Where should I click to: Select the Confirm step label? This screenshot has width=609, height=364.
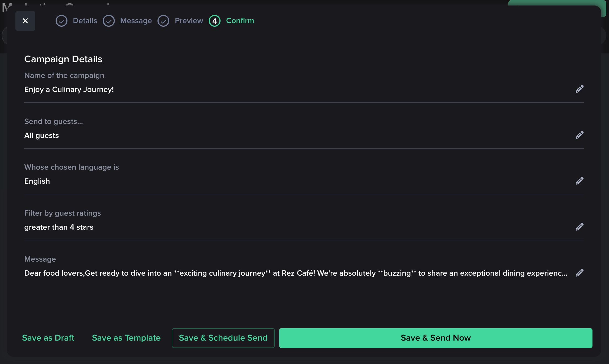[x=240, y=21]
